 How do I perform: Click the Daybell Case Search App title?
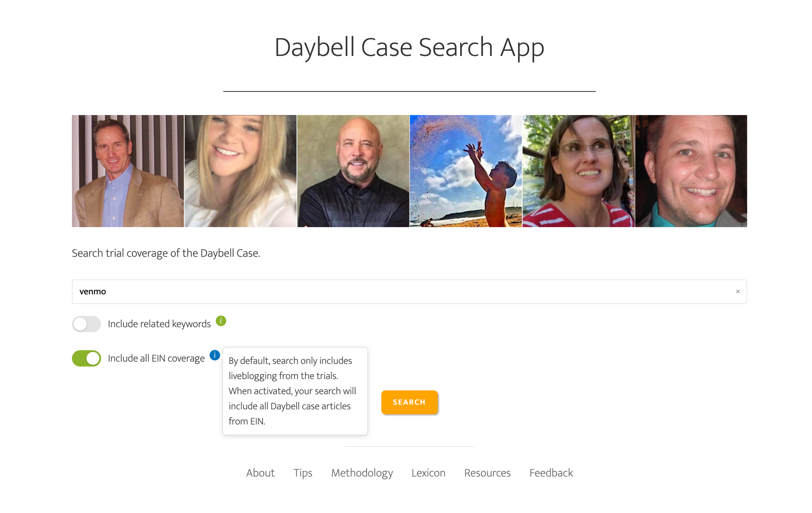click(409, 47)
